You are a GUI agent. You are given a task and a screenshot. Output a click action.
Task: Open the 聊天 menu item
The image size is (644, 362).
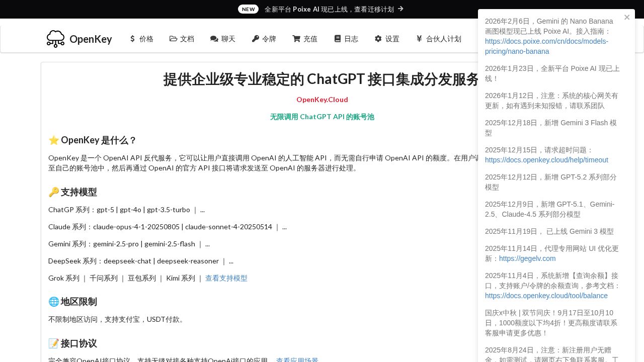pos(223,39)
